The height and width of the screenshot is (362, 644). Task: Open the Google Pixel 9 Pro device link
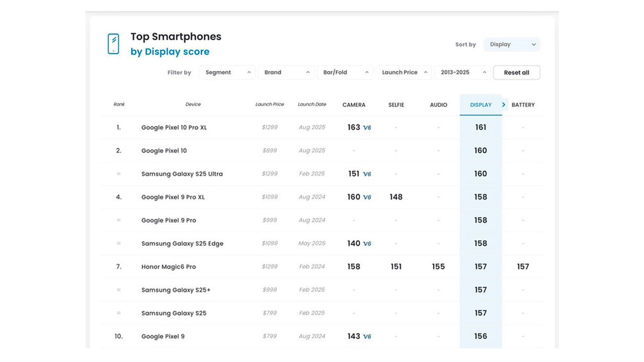click(x=169, y=220)
